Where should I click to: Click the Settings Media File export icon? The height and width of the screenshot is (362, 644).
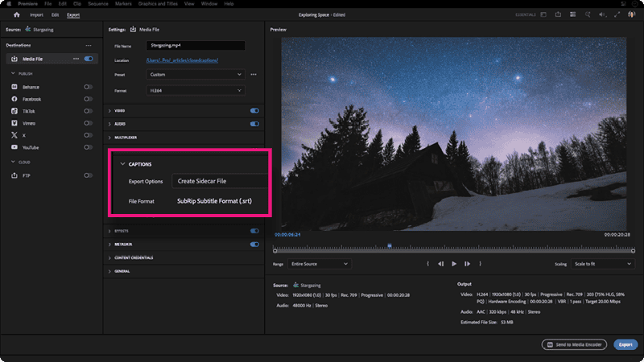coord(133,29)
